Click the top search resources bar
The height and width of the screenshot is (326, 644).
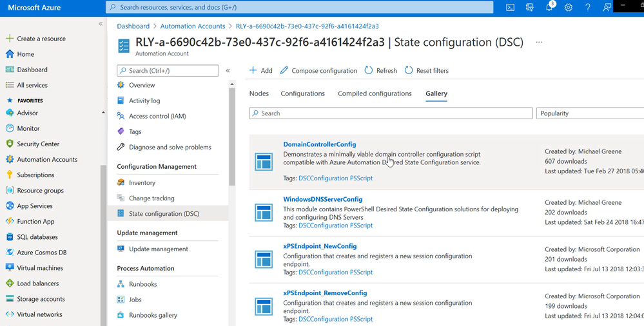tap(299, 7)
